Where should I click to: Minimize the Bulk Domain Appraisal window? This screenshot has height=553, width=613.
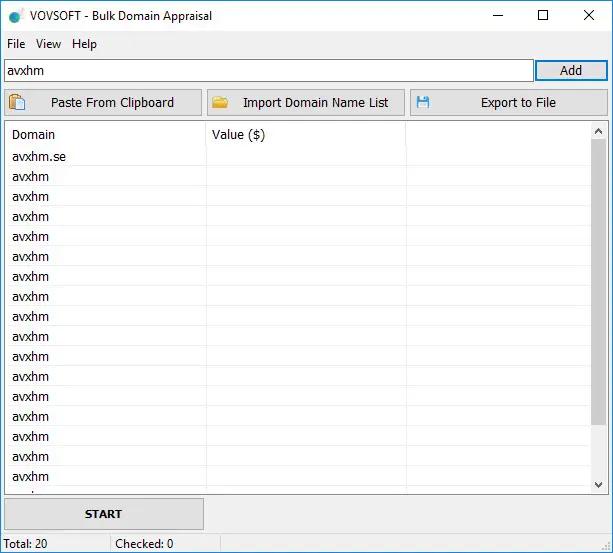[x=498, y=16]
